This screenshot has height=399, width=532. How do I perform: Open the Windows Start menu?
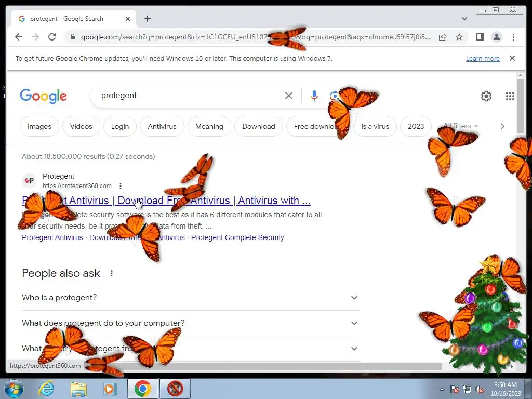point(14,389)
